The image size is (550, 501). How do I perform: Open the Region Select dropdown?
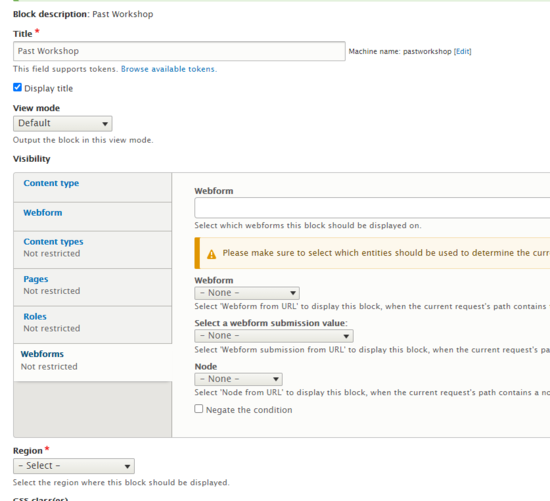point(74,466)
